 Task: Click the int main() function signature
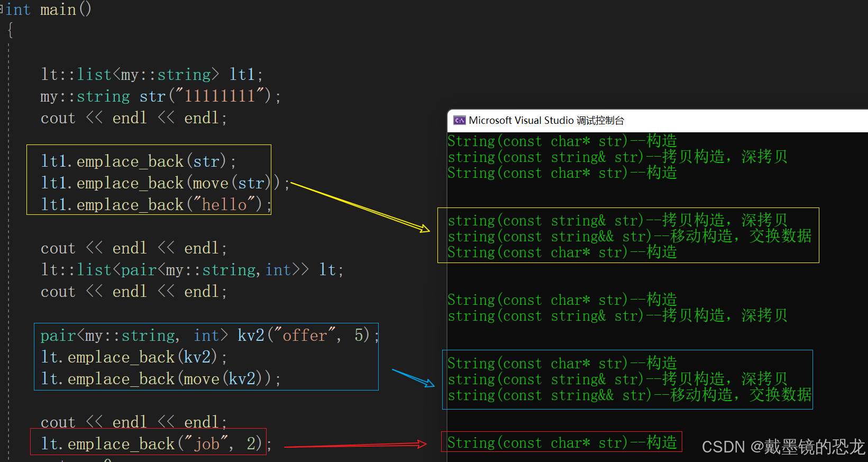tap(49, 10)
